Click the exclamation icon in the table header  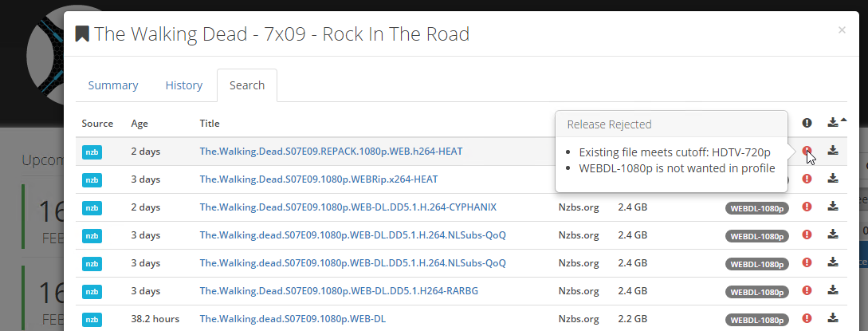point(807,123)
